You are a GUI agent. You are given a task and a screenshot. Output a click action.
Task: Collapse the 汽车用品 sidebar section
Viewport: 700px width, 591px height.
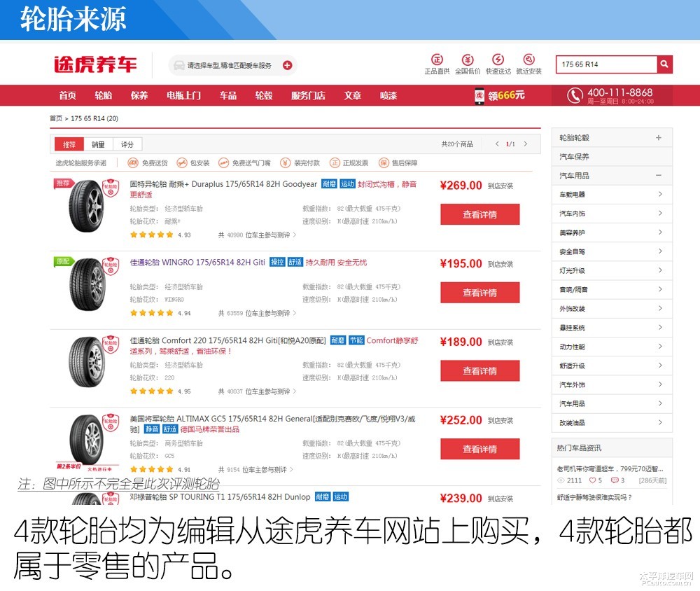tap(659, 176)
